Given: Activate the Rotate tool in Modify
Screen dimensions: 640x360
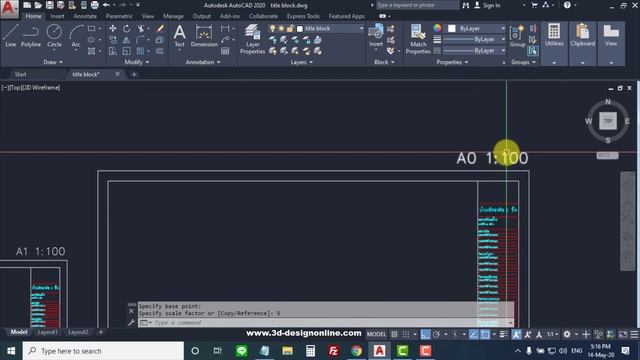Looking at the screenshot, I should [127, 29].
